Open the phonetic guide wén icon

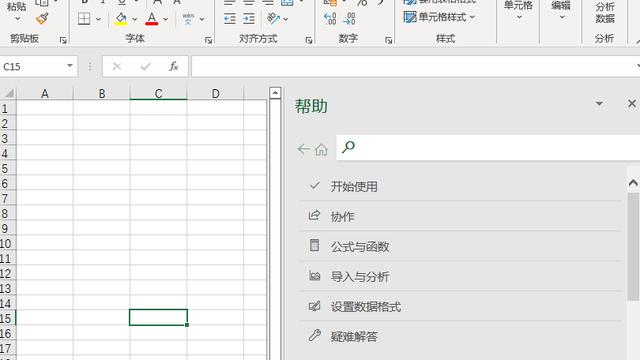188,19
